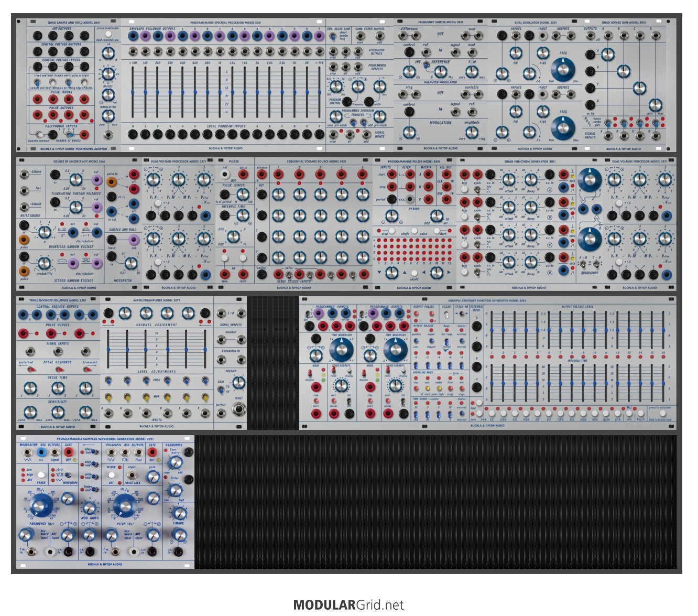Turn the leftmost Decay Time knob on Envelope Follower
The width and height of the screenshot is (698, 616).
[x=30, y=388]
